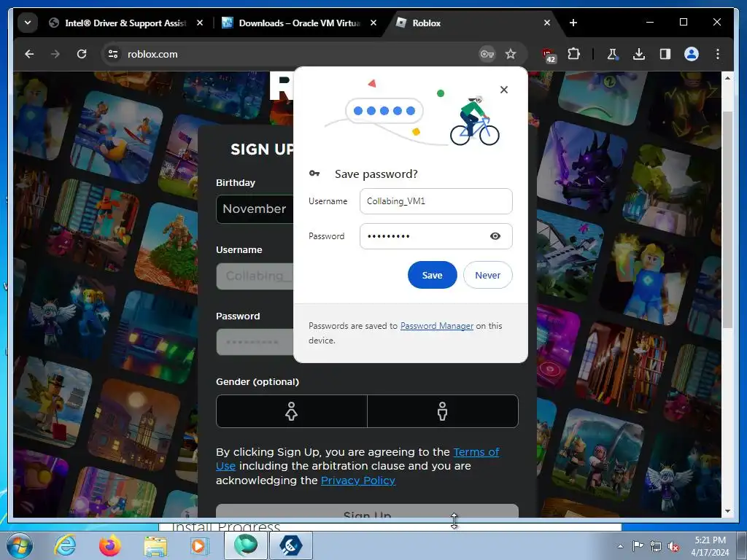Click the Password field in Save password dialog
Screen dimensions: 747x560
[424, 236]
